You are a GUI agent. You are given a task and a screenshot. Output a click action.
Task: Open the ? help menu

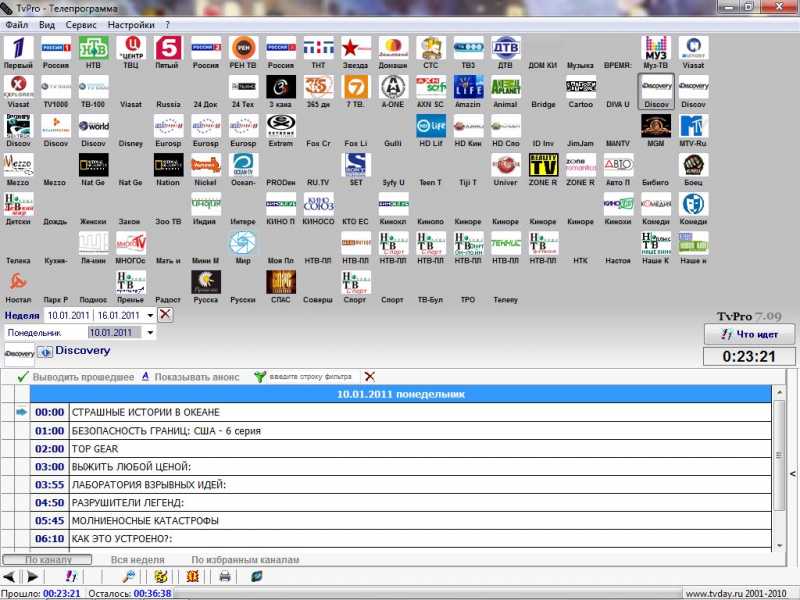click(167, 24)
